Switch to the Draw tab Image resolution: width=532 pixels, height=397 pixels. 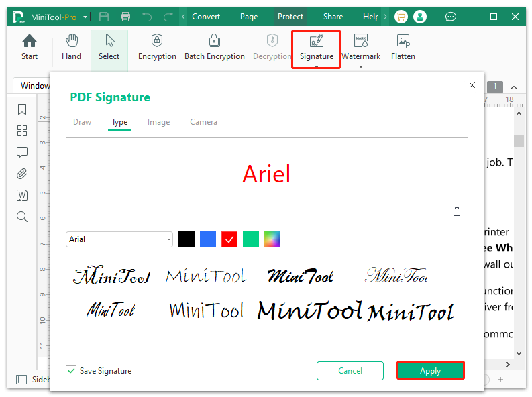tap(82, 122)
